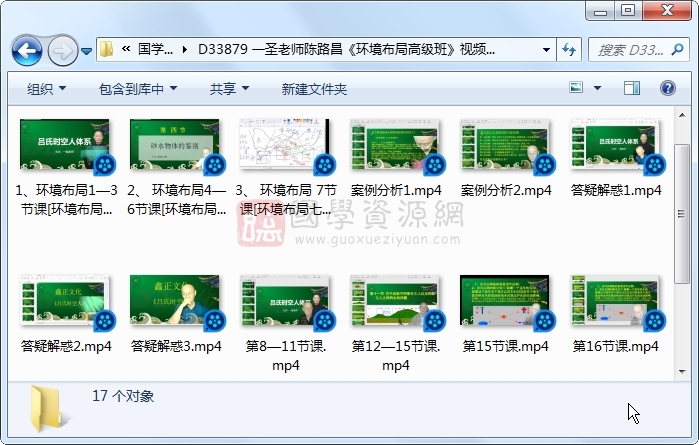Minimize the Explorer window
This screenshot has height=445, width=699.
[600, 11]
